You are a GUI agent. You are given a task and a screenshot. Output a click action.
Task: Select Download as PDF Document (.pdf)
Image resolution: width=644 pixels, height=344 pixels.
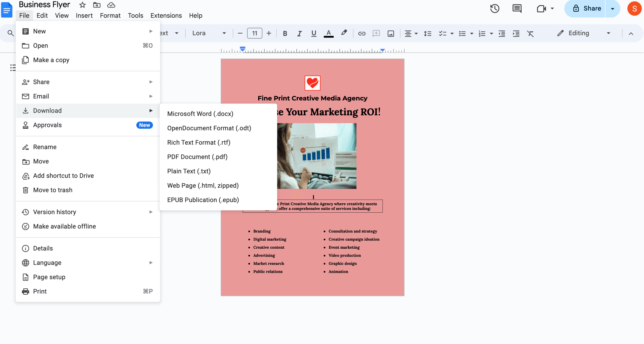click(x=197, y=157)
